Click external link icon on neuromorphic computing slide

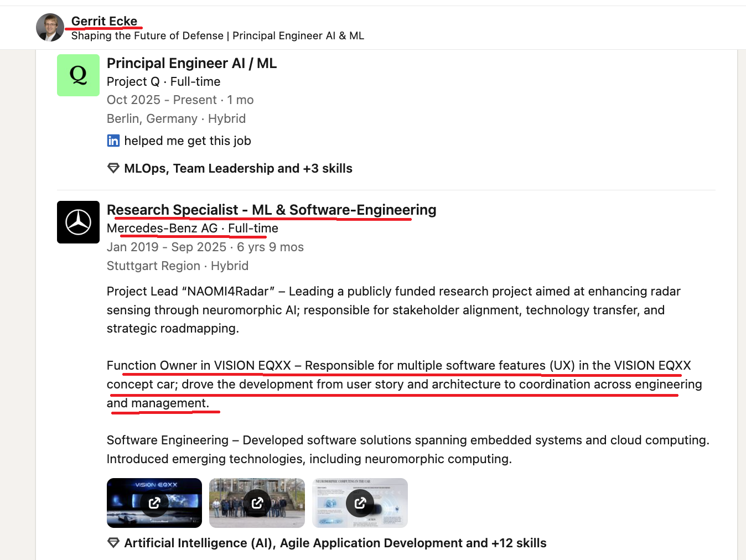[360, 502]
